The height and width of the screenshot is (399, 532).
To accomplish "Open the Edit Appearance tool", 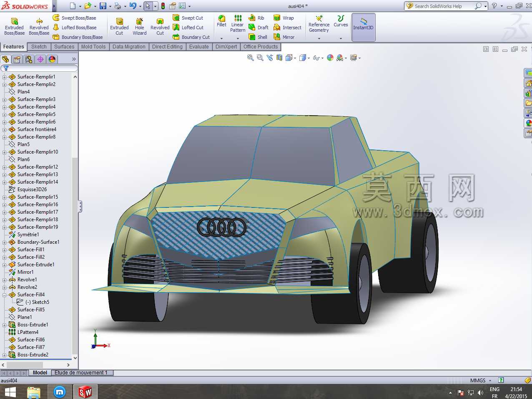I will [x=330, y=58].
